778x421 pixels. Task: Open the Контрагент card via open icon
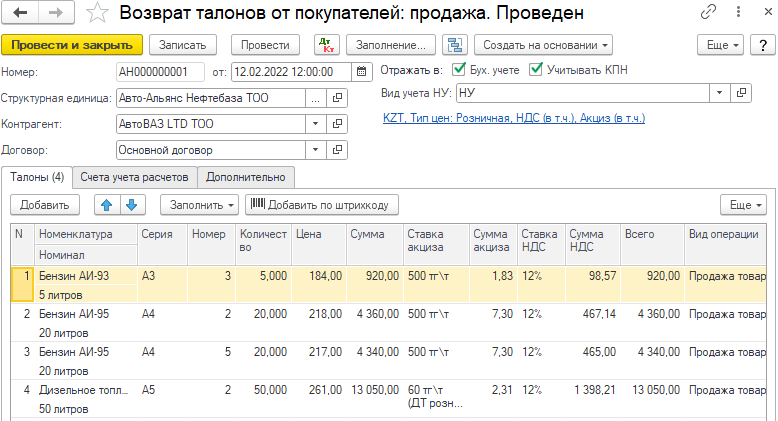click(x=338, y=124)
